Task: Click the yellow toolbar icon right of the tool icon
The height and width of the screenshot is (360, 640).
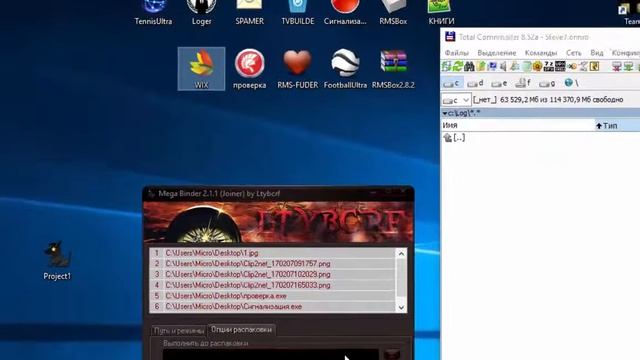Action: coord(594,66)
